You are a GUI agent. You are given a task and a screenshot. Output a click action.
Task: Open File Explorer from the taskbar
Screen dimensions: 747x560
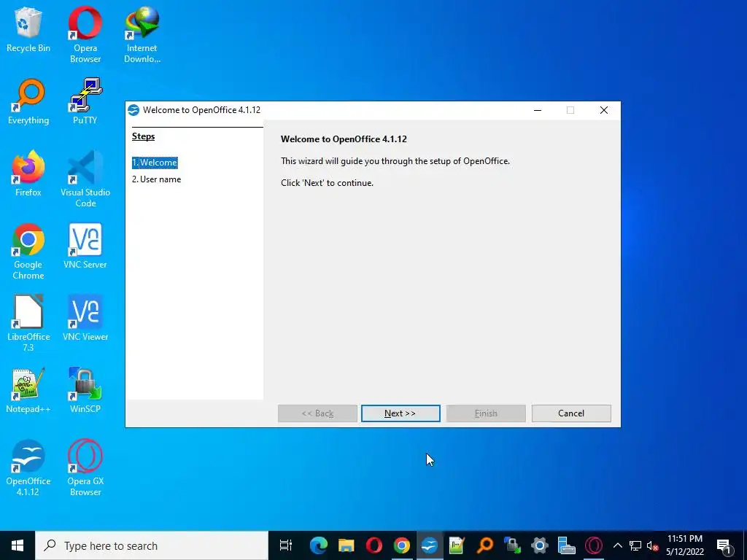347,545
